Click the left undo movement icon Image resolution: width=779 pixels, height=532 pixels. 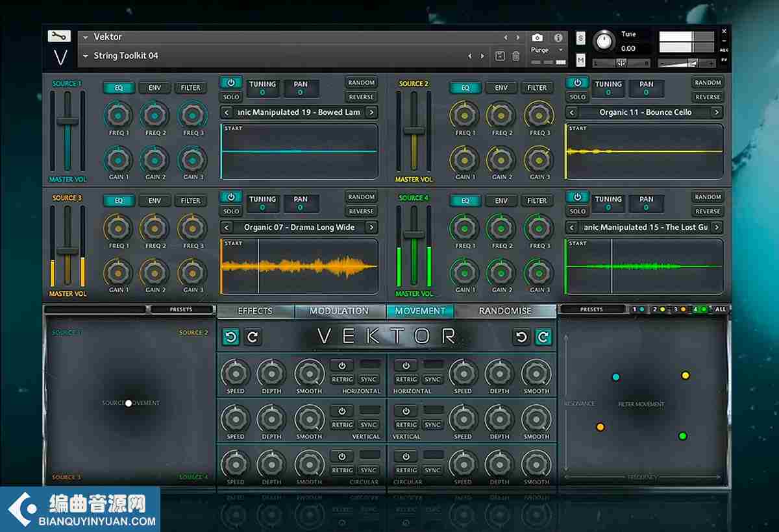click(x=231, y=337)
